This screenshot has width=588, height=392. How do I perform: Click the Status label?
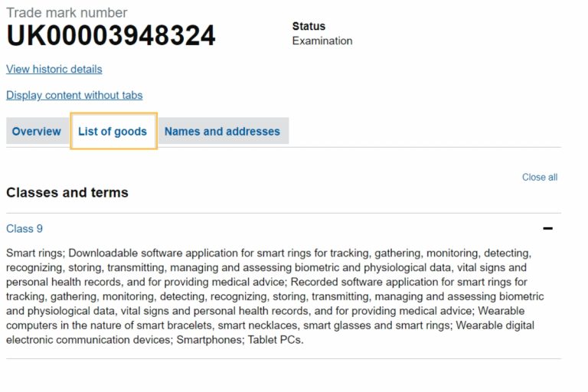(309, 26)
